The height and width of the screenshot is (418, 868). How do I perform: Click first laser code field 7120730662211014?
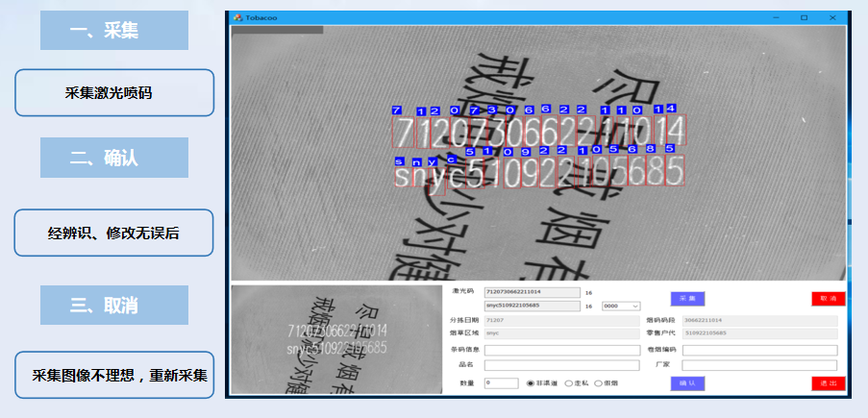(x=532, y=291)
